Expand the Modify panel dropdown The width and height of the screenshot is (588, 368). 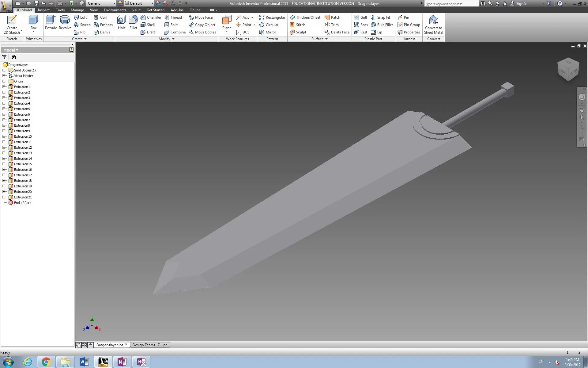click(173, 39)
